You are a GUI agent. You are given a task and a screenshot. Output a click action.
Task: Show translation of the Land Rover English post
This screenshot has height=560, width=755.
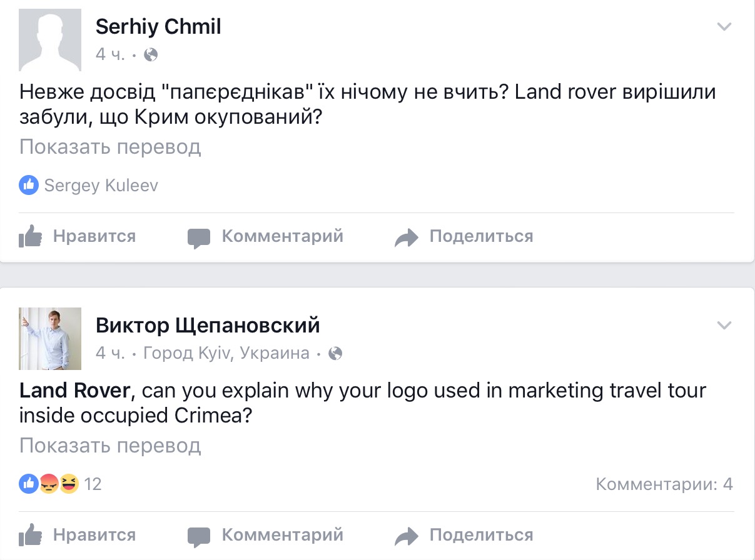tap(110, 446)
